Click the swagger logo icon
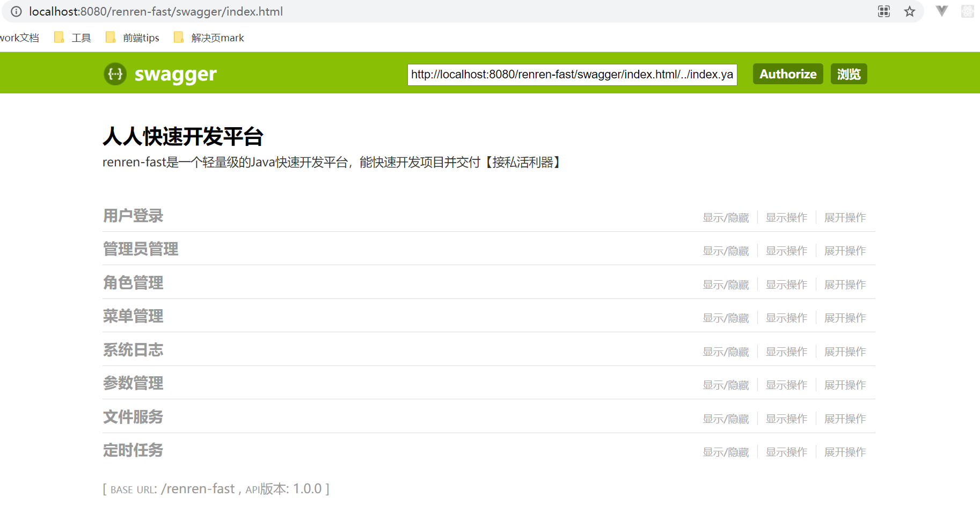Image resolution: width=980 pixels, height=512 pixels. [115, 74]
